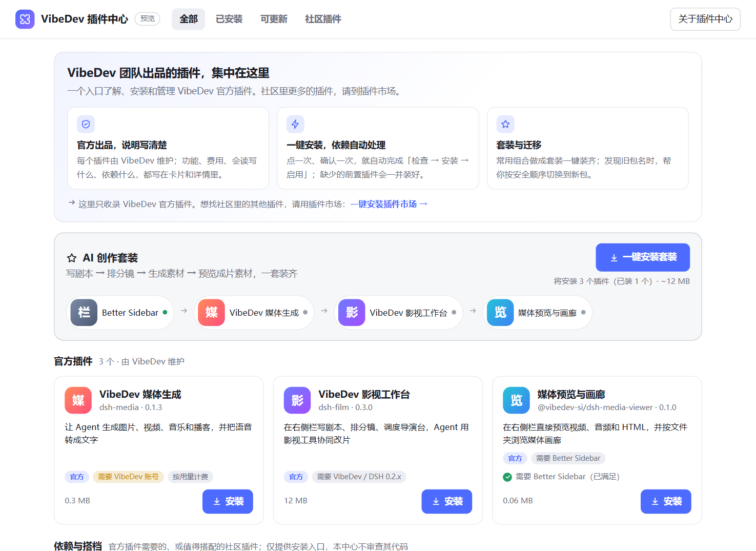Screen dimensions: 756x551
Task: Click the lightning icon for 一键安装
Action: (295, 124)
